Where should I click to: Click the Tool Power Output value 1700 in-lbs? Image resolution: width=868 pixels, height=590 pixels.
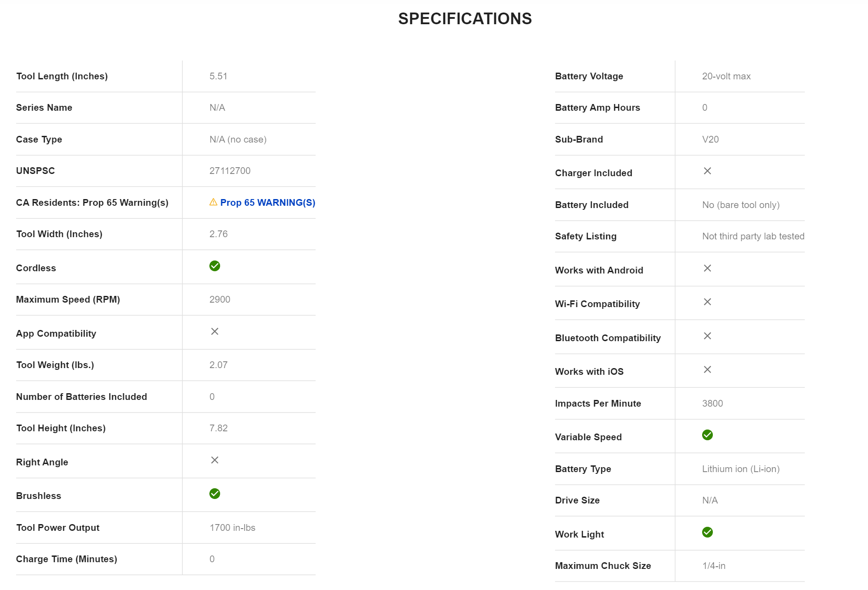(x=232, y=528)
